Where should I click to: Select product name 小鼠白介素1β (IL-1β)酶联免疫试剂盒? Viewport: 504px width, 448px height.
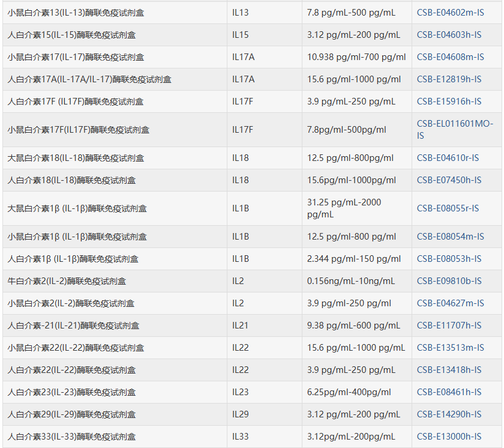[77, 237]
